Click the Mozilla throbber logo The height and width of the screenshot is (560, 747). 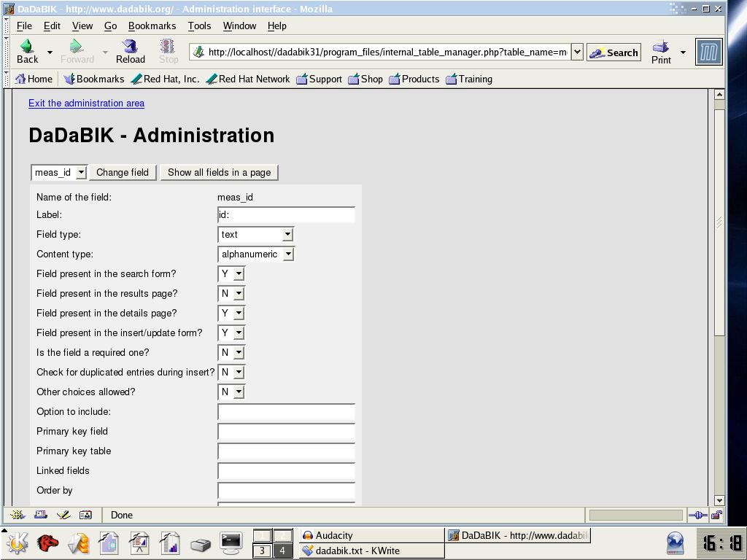tap(709, 52)
